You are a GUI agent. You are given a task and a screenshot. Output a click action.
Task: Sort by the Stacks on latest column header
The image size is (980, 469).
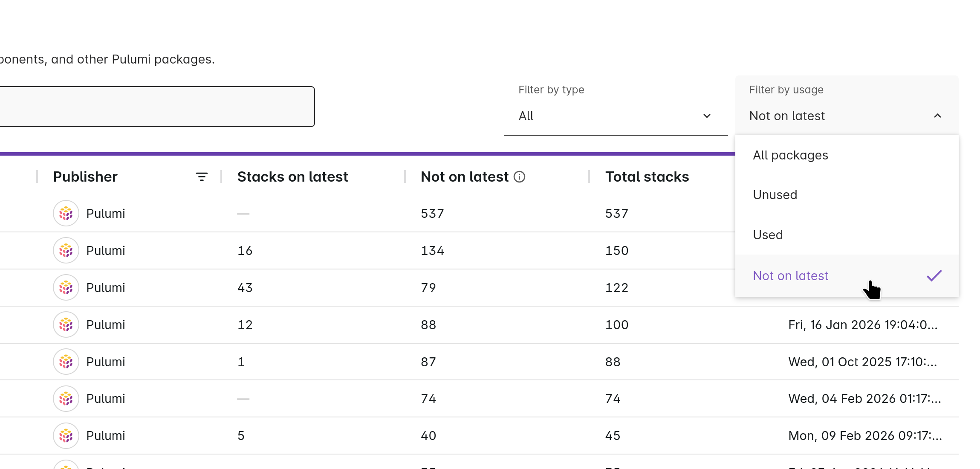click(x=292, y=177)
